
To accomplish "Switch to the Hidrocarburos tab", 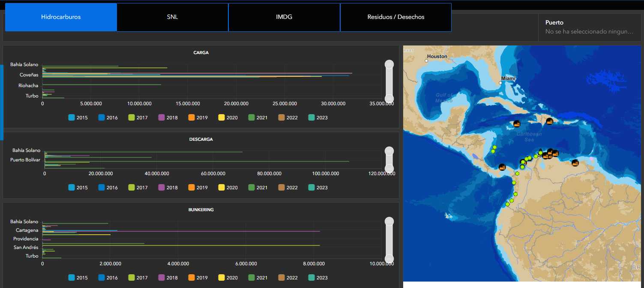I will point(61,17).
